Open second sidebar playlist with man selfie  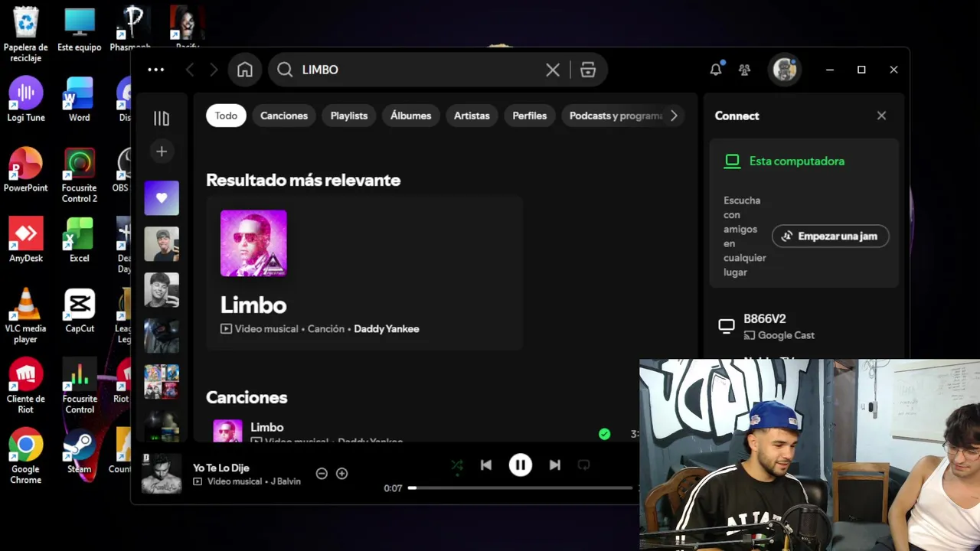pos(162,244)
